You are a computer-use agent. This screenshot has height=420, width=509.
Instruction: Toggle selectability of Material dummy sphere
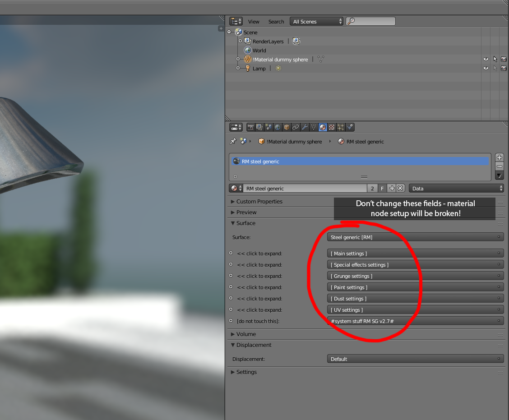pos(495,59)
